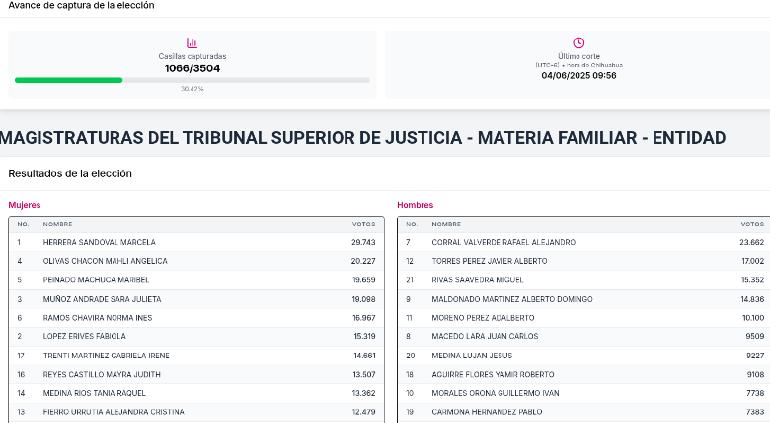Click vote count 17.002 for Torres Perez

pos(753,261)
